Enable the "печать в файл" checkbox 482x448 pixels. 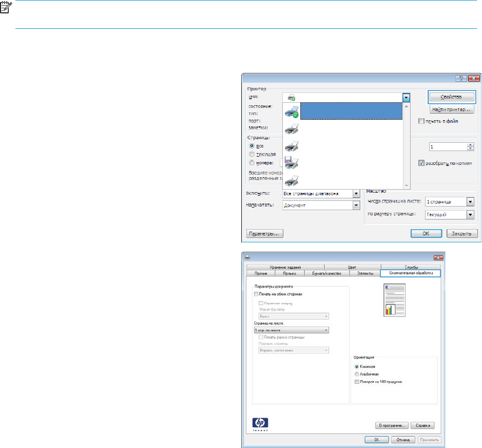pyautogui.click(x=422, y=121)
